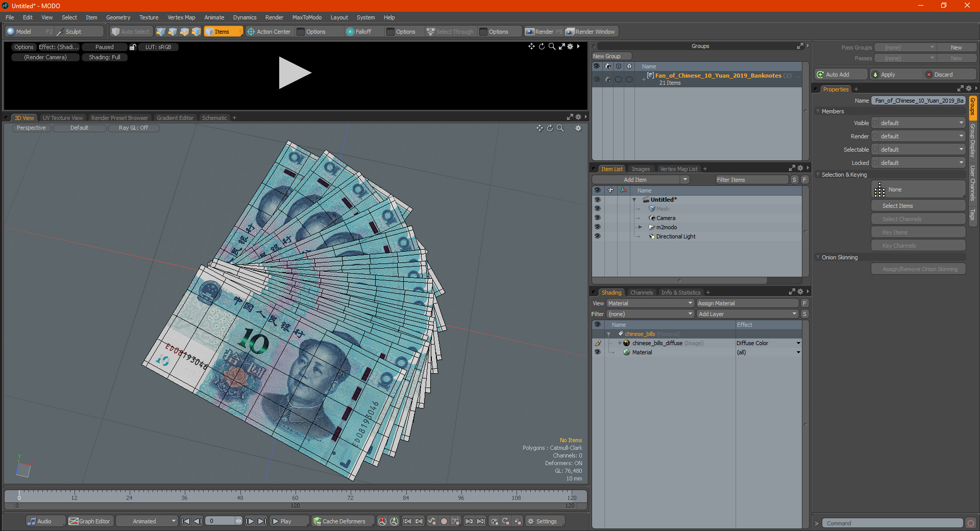
Task: Toggle visibility of Material layer in Shading
Action: [597, 352]
